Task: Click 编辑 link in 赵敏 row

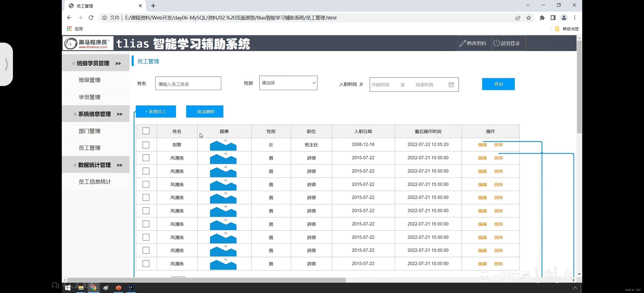Action: click(482, 145)
